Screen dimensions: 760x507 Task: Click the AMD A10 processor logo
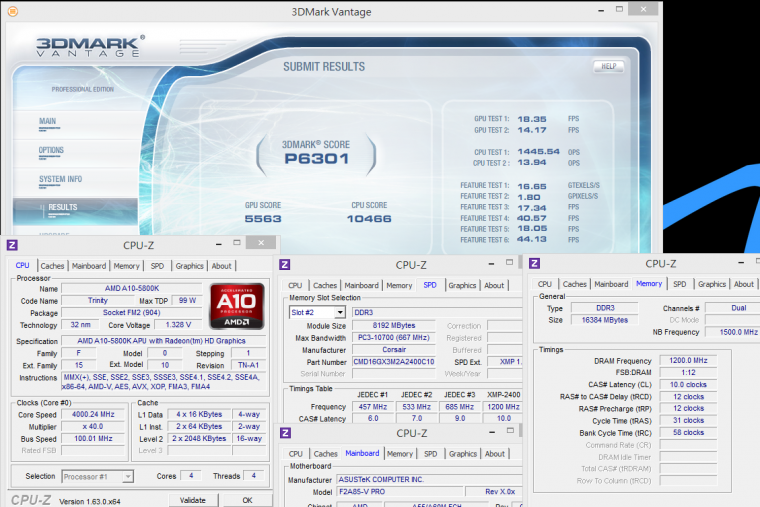pyautogui.click(x=236, y=304)
